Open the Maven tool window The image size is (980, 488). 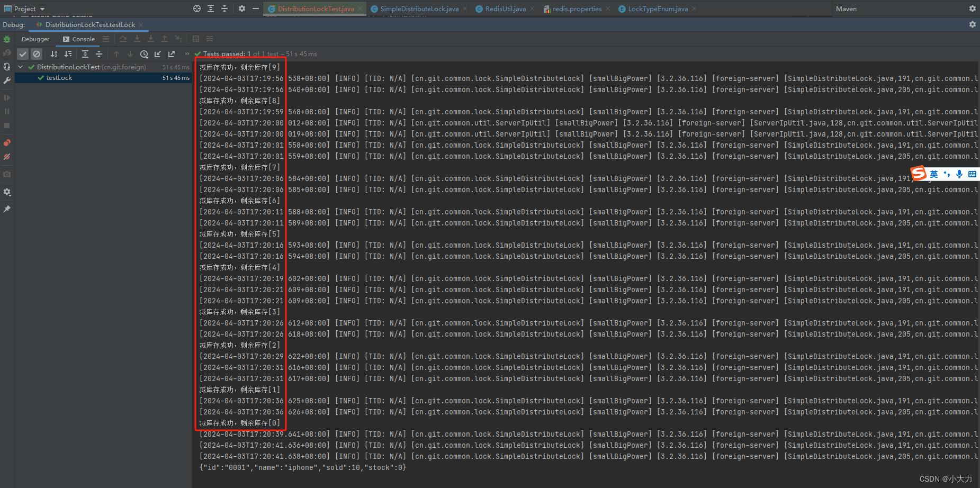846,9
